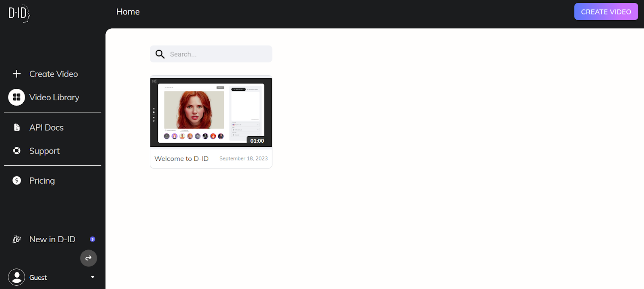Focus the Search input field
This screenshot has width=644, height=289.
coord(211,54)
